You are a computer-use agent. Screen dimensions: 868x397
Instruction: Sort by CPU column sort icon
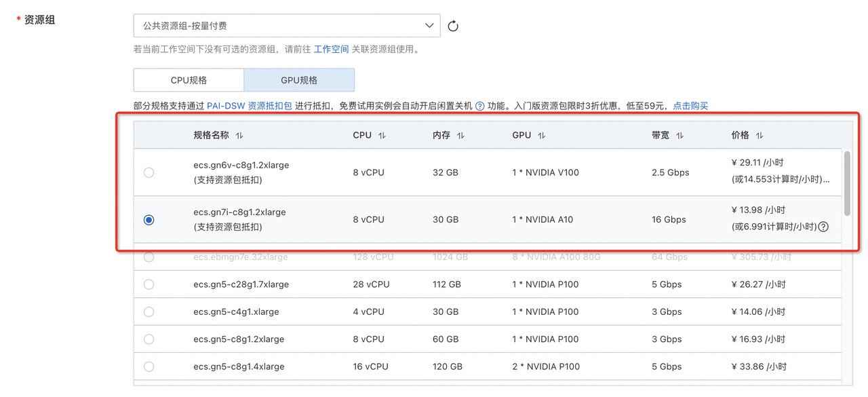coord(382,136)
